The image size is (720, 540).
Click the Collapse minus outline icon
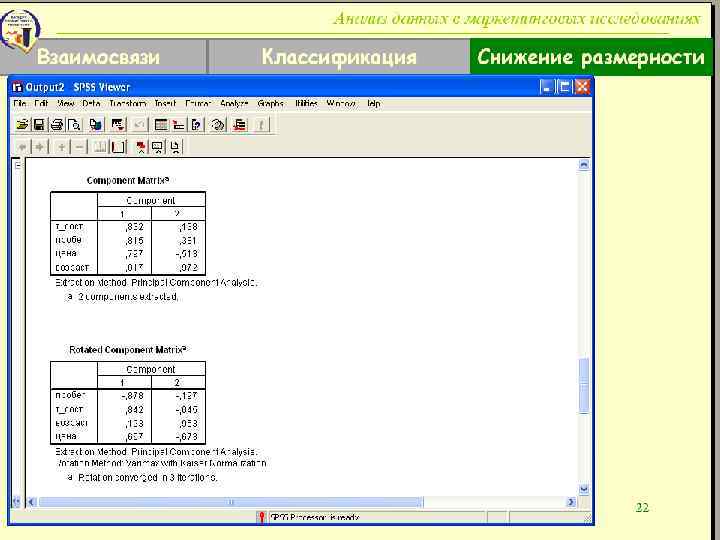tap(79, 147)
